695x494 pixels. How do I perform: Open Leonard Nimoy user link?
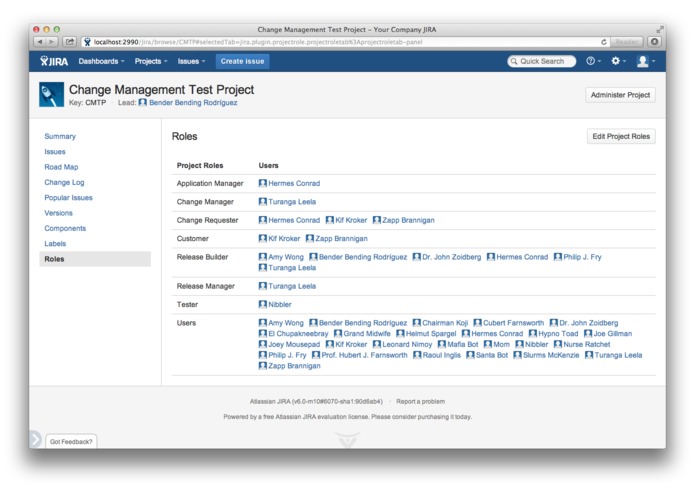pyautogui.click(x=407, y=344)
